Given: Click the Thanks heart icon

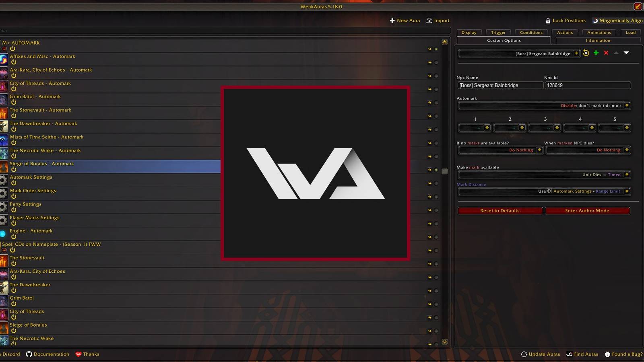Looking at the screenshot, I should coord(78,354).
